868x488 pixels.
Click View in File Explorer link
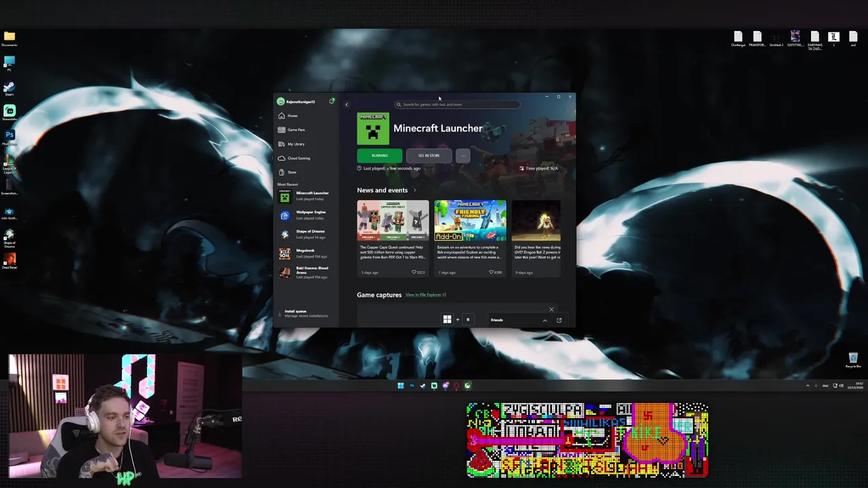425,295
